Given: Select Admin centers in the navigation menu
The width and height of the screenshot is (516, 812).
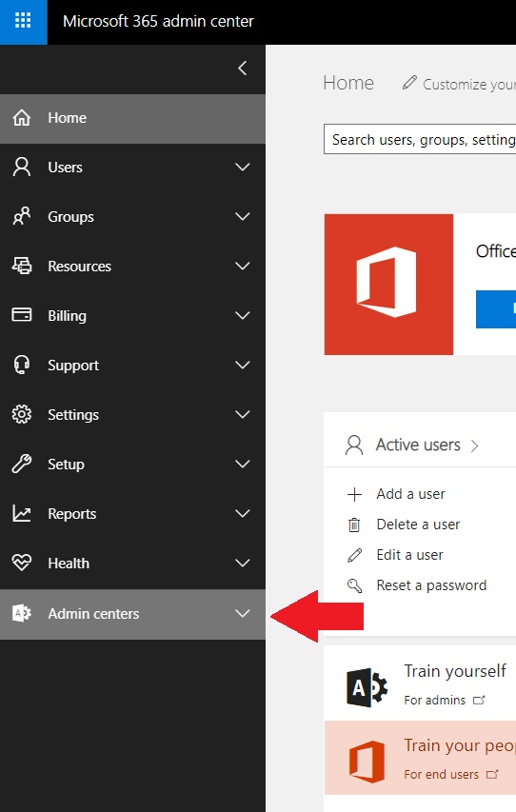Looking at the screenshot, I should (x=132, y=614).
